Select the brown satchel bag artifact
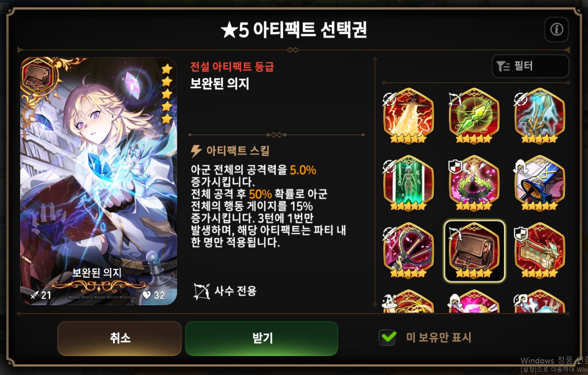Screen dimensions: 588x375 (x=474, y=251)
